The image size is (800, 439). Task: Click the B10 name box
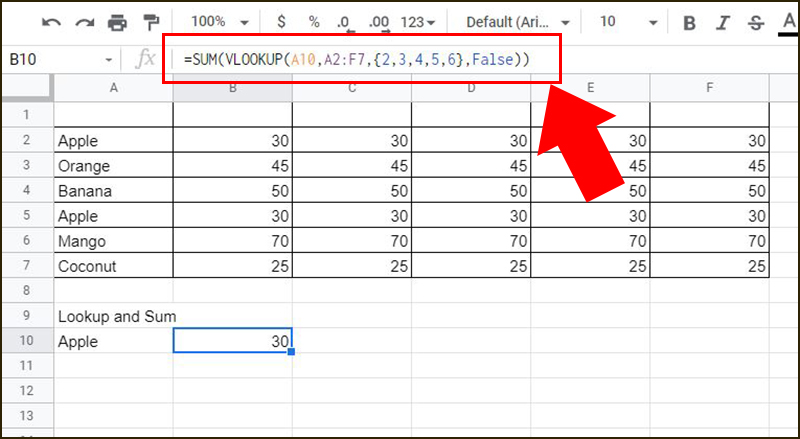click(x=56, y=60)
